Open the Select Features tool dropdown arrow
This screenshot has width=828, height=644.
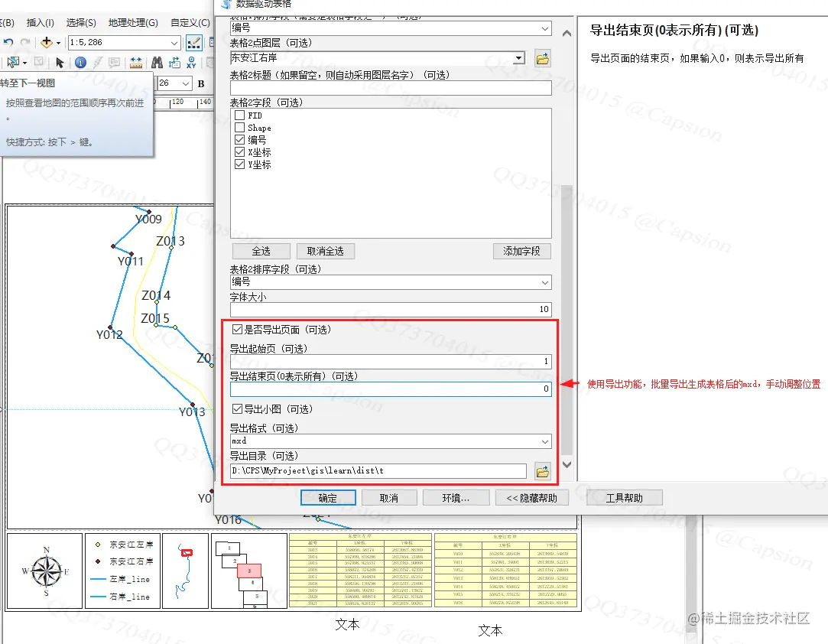pyautogui.click(x=24, y=63)
